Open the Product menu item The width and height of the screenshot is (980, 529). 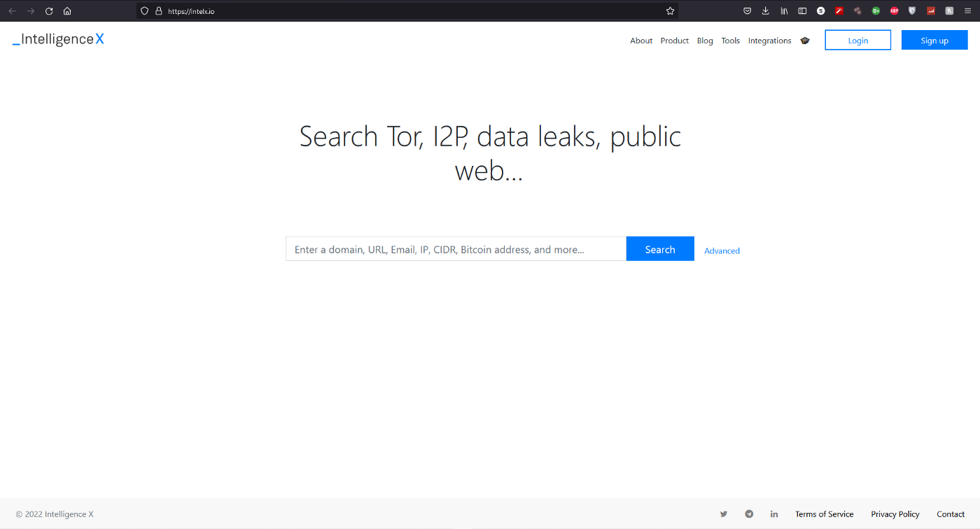click(x=675, y=41)
